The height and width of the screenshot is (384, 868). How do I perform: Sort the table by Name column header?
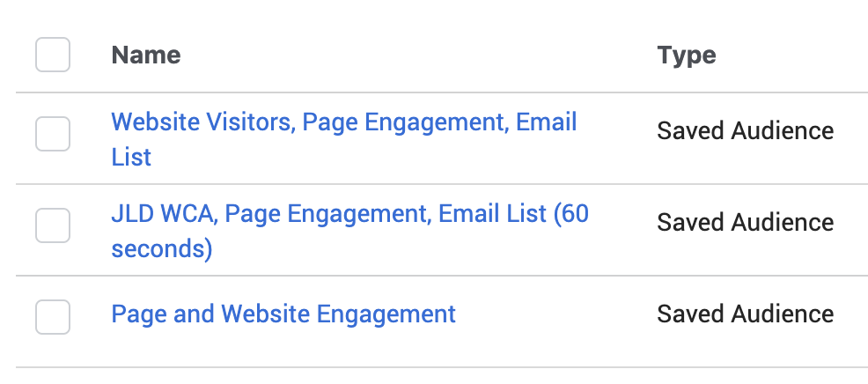pyautogui.click(x=146, y=55)
